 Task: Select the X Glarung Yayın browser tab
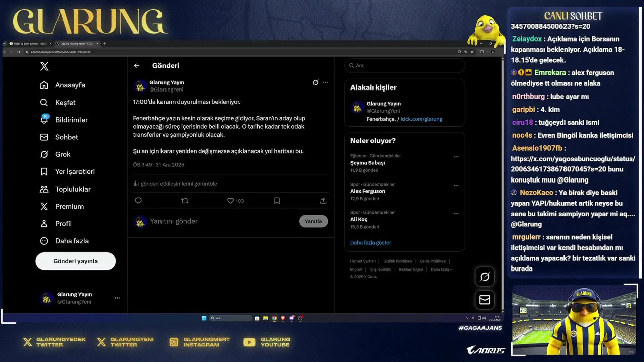(x=77, y=44)
